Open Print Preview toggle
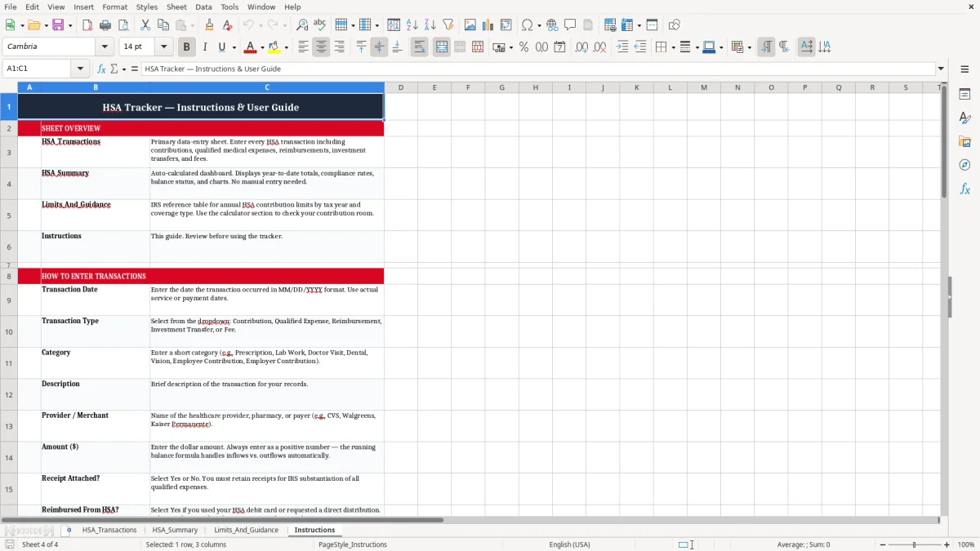Image resolution: width=980 pixels, height=551 pixels. tap(123, 25)
